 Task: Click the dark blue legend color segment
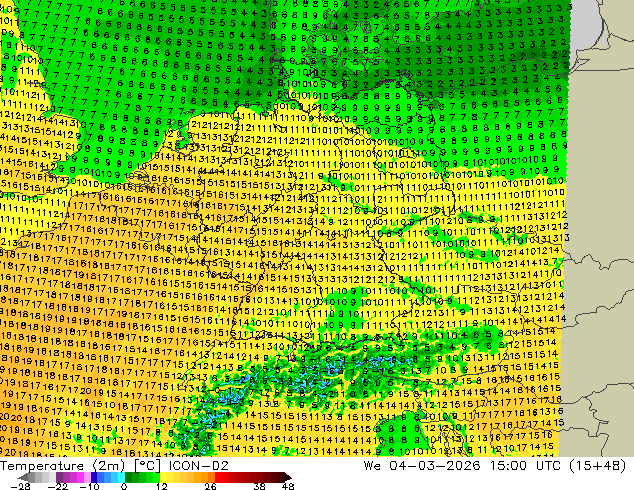[x=94, y=477]
